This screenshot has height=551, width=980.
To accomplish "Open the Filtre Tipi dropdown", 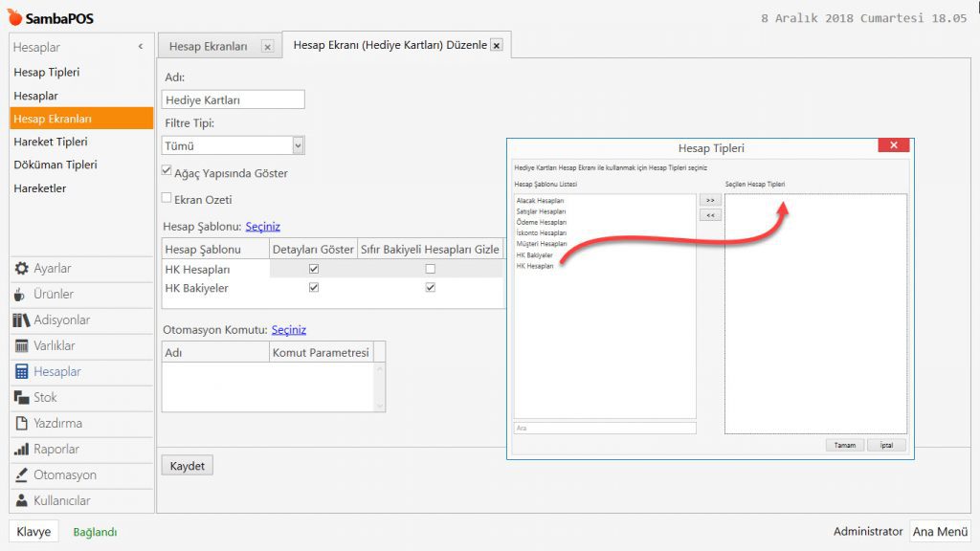I will click(x=298, y=146).
